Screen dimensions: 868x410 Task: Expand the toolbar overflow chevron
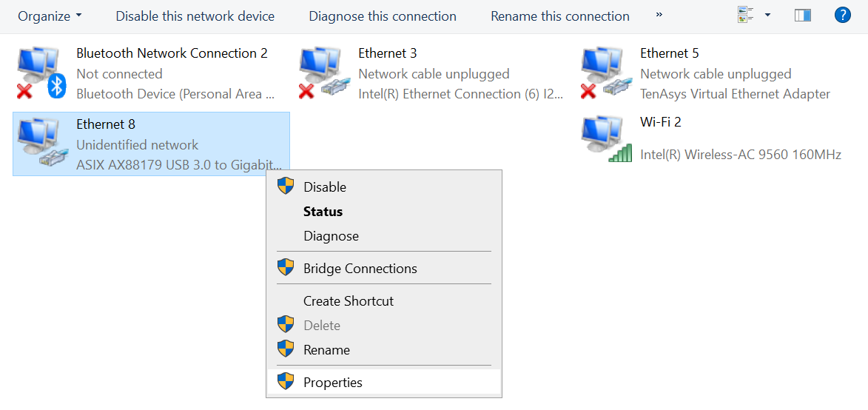click(659, 15)
